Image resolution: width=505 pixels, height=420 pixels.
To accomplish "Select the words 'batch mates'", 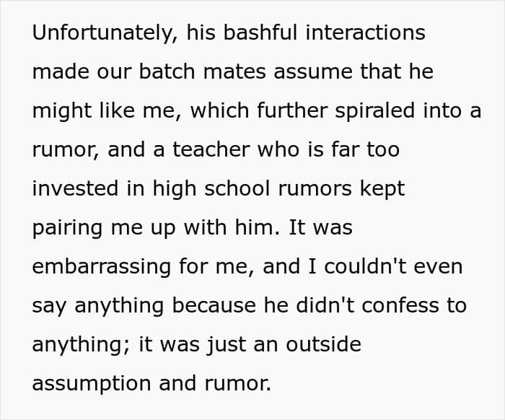I will click(202, 71).
